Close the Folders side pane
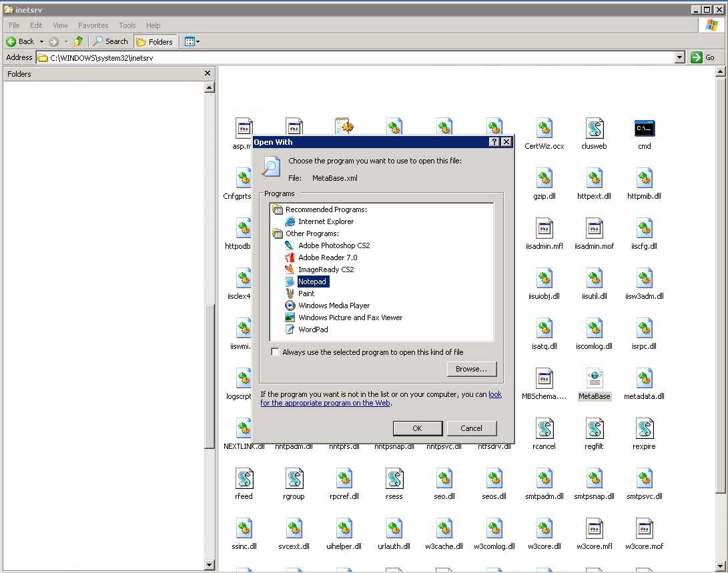 tap(208, 73)
